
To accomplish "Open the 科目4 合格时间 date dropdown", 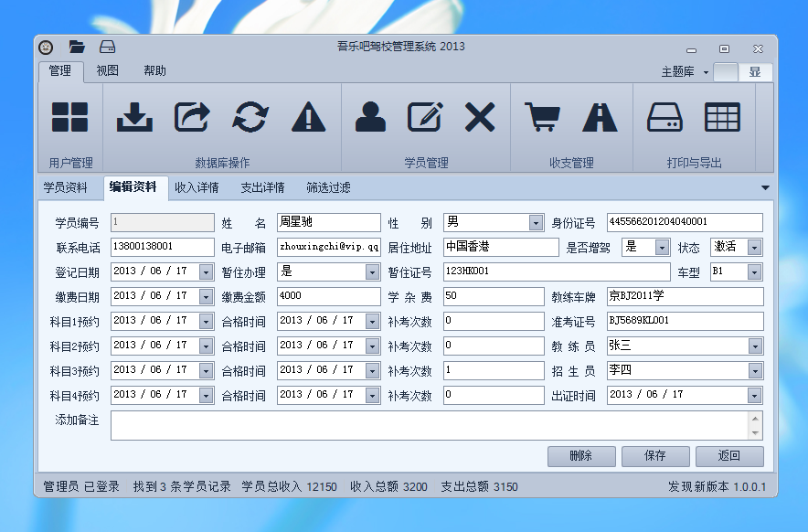I will (x=372, y=396).
